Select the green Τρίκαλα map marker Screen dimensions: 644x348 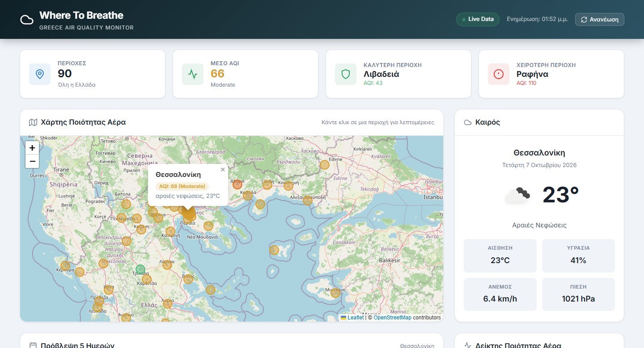point(140,269)
